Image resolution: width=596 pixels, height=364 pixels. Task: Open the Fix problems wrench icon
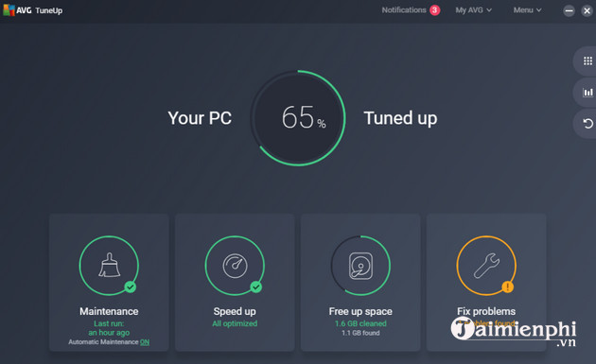(x=486, y=266)
